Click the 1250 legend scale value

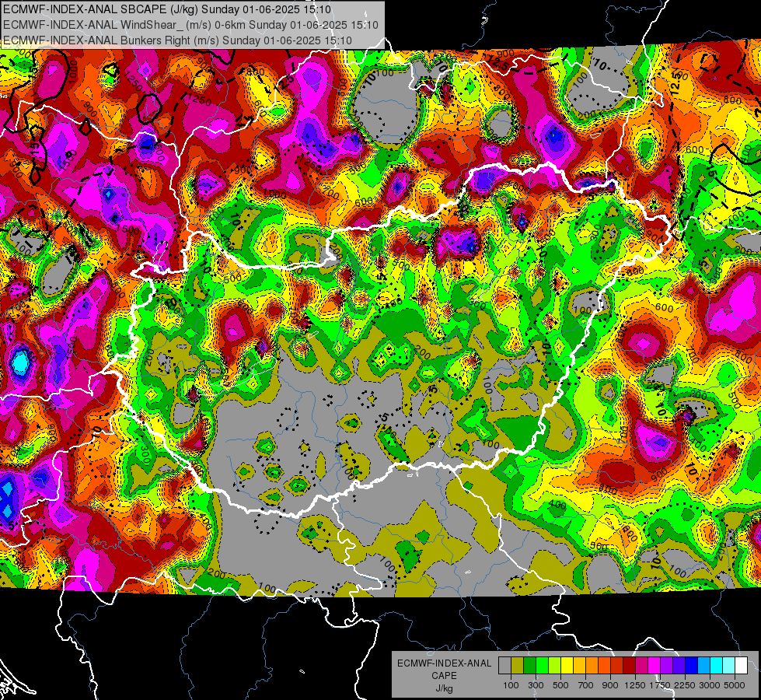click(635, 685)
